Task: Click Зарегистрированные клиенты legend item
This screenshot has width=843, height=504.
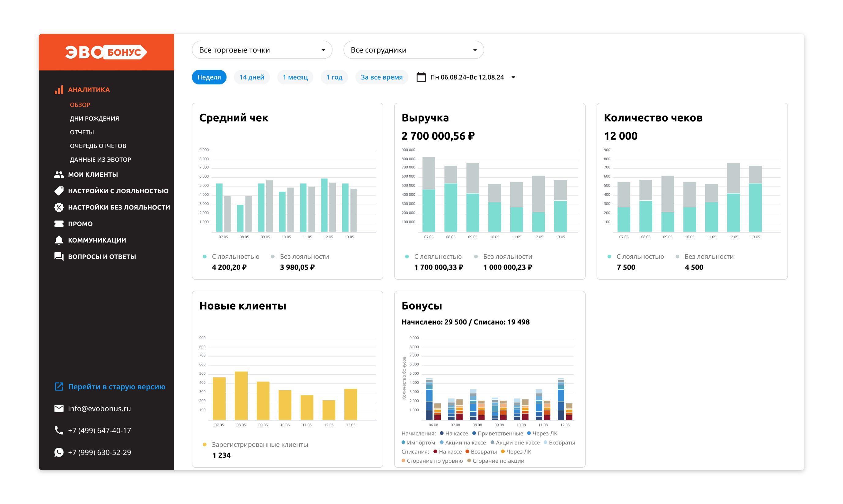Action: [x=260, y=444]
